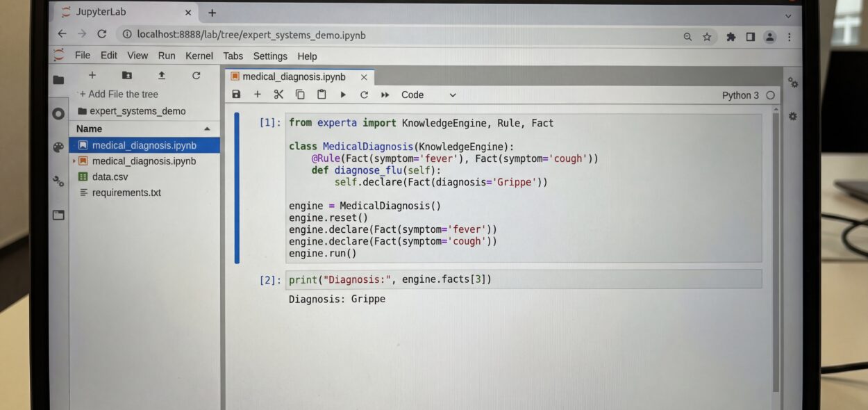This screenshot has width=868, height=410.
Task: Bookmark this page with the star icon
Action: pyautogui.click(x=707, y=37)
